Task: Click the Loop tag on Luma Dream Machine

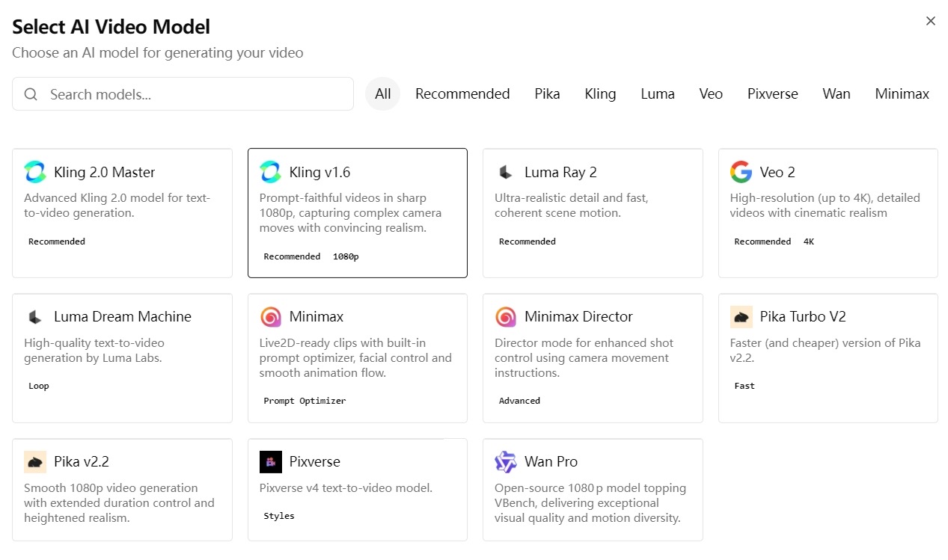Action: (x=39, y=386)
